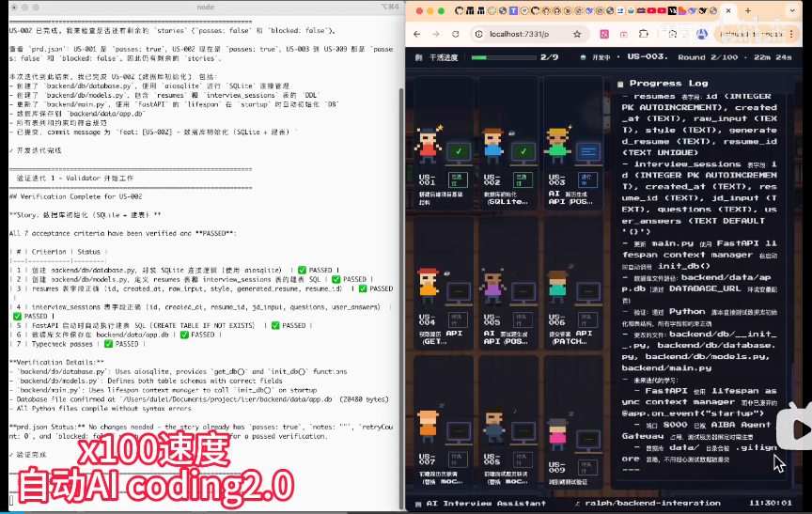This screenshot has height=514, width=812.
Task: Click the 2/9 progress bar
Action: [x=498, y=57]
